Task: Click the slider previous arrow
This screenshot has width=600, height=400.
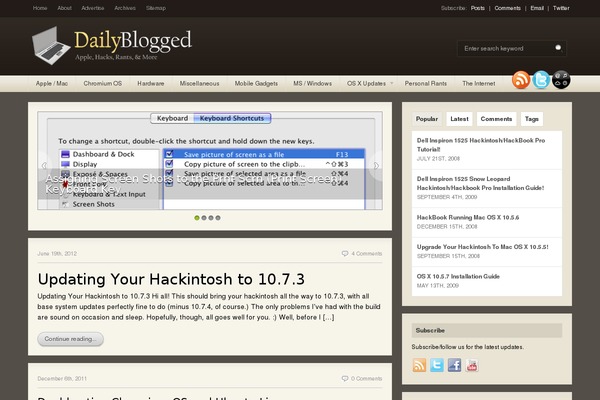Action: click(x=44, y=165)
